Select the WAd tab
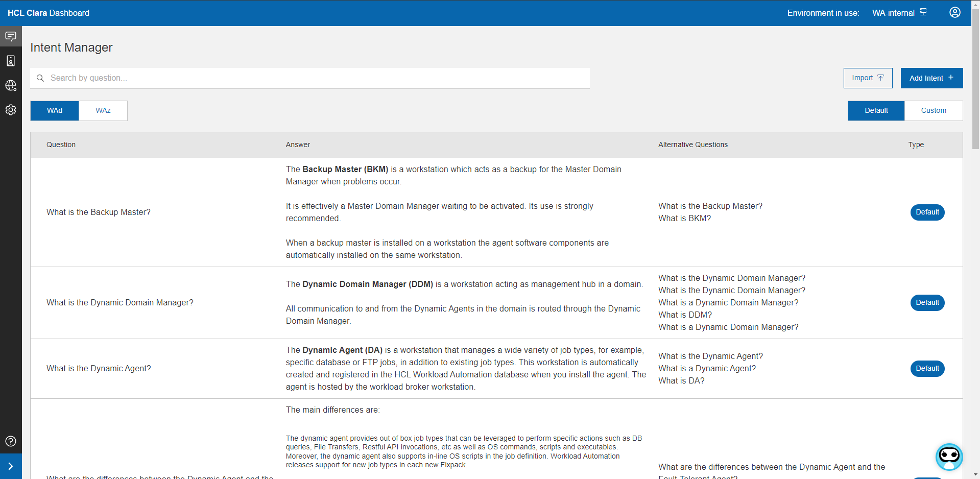Screen dimensions: 980x479 pos(55,111)
